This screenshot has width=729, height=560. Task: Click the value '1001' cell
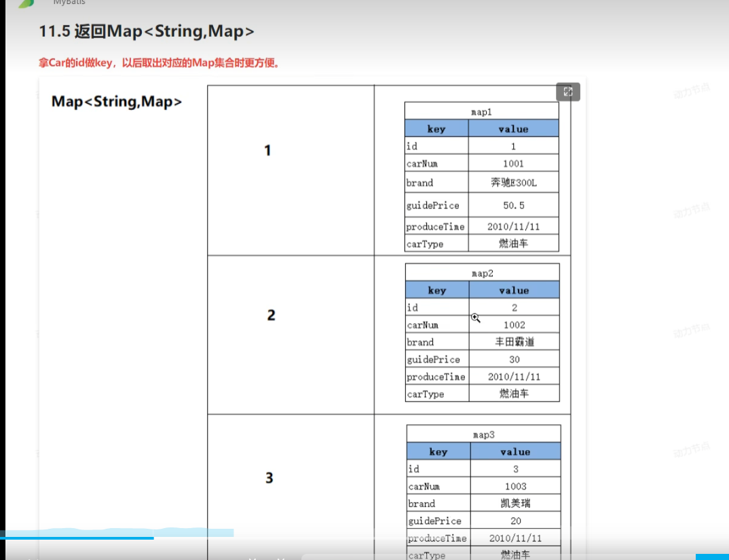point(513,164)
